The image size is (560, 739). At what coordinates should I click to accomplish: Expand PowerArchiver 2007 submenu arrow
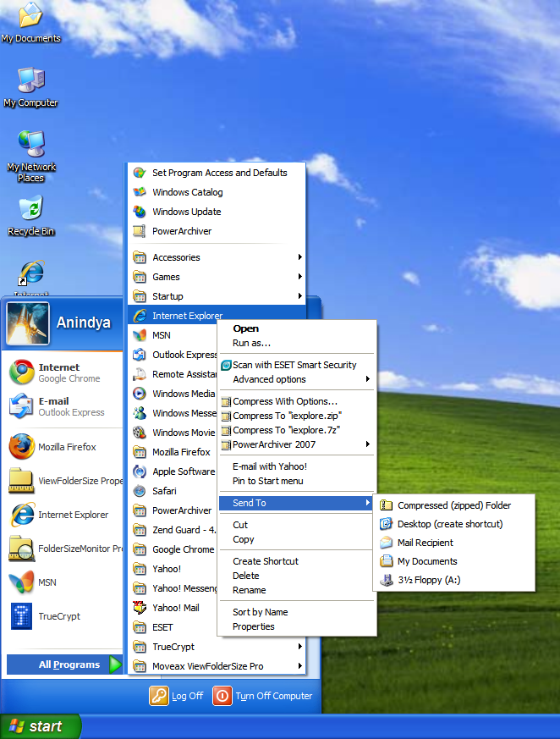[x=367, y=444]
